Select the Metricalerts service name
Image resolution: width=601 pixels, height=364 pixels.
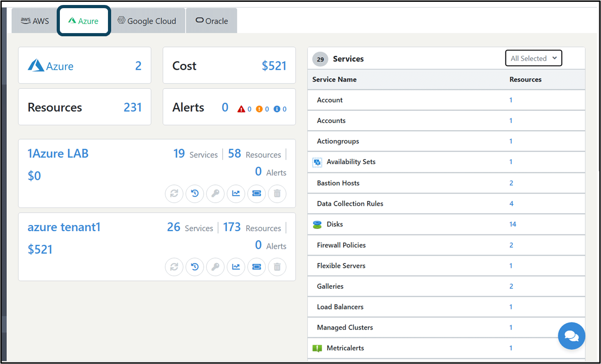tap(345, 348)
